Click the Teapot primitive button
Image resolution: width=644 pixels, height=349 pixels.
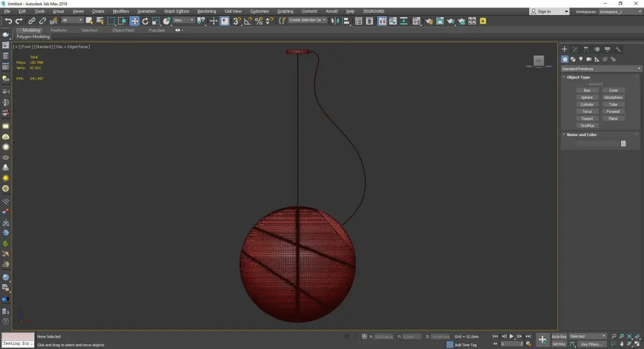click(587, 118)
